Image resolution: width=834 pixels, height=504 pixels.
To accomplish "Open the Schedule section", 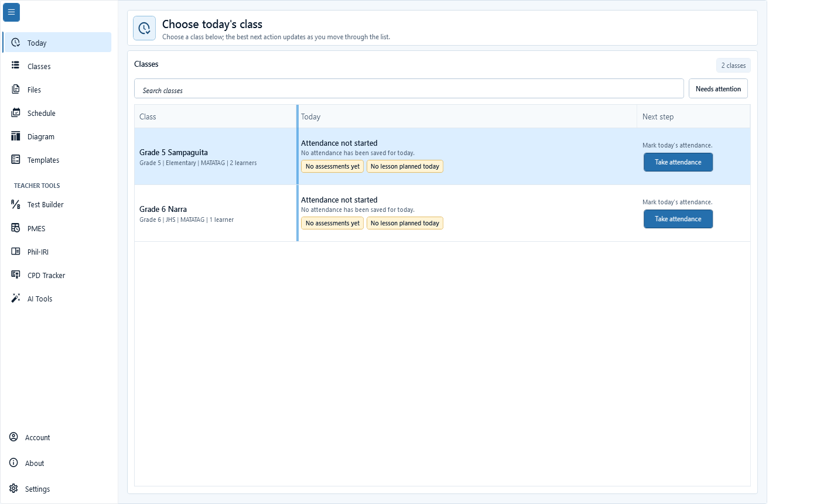I will [x=57, y=113].
